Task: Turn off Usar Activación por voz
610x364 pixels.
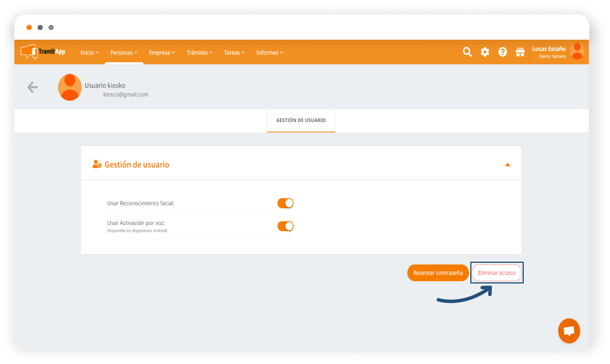Action: click(x=285, y=226)
